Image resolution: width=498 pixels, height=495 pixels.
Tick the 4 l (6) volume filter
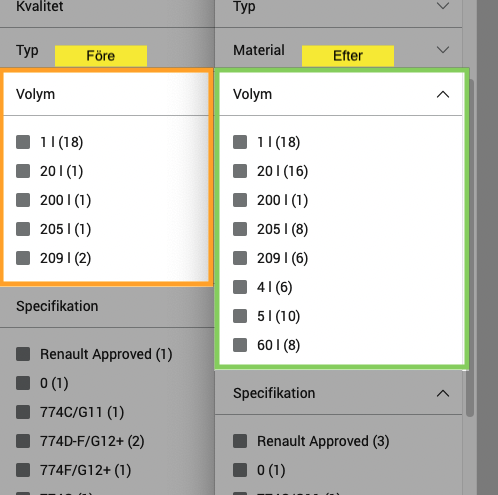(240, 287)
